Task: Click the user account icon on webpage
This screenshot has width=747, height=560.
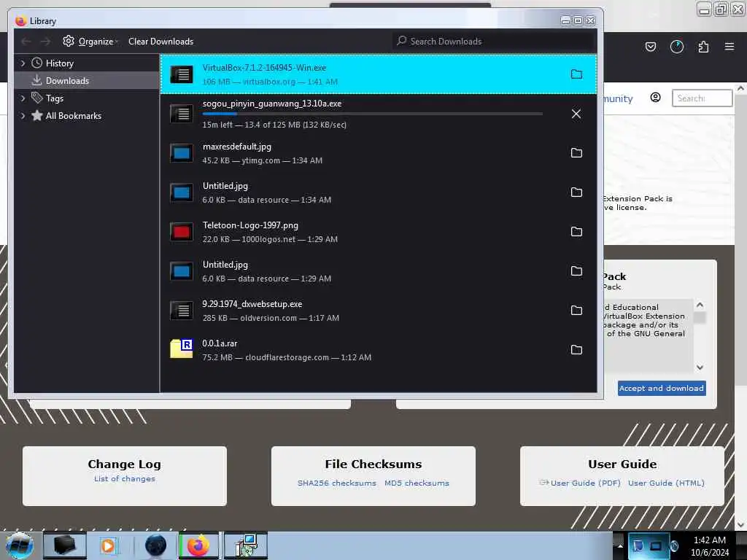Action: pos(656,98)
